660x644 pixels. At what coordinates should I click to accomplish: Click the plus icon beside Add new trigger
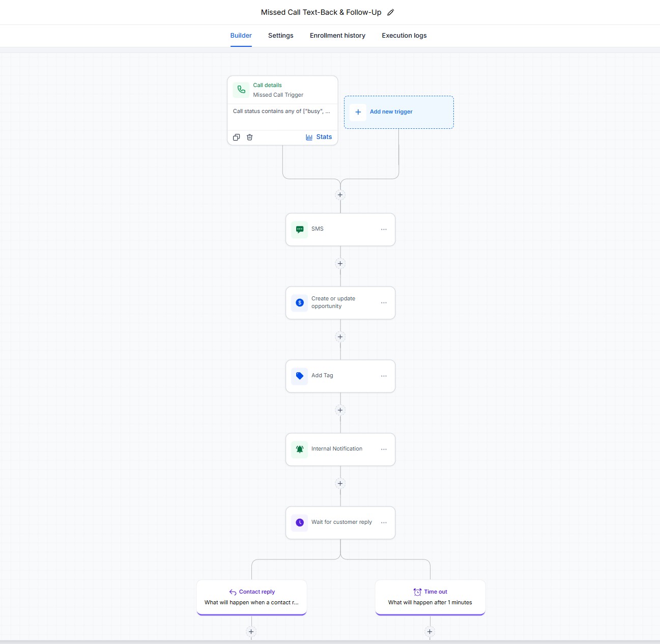(x=358, y=112)
